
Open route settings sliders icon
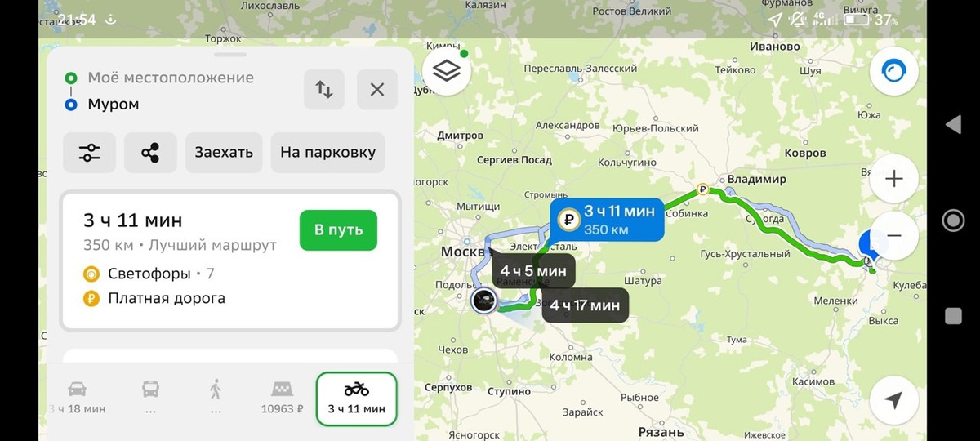(x=89, y=153)
